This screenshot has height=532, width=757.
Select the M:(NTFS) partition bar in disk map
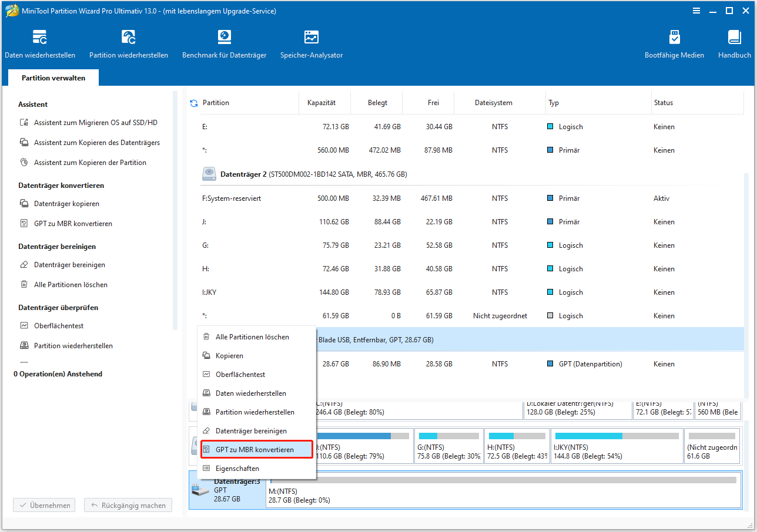click(503, 490)
